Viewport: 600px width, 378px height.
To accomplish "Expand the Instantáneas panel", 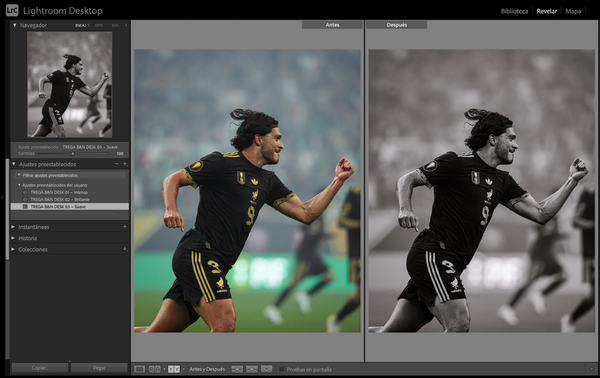I will pos(13,227).
